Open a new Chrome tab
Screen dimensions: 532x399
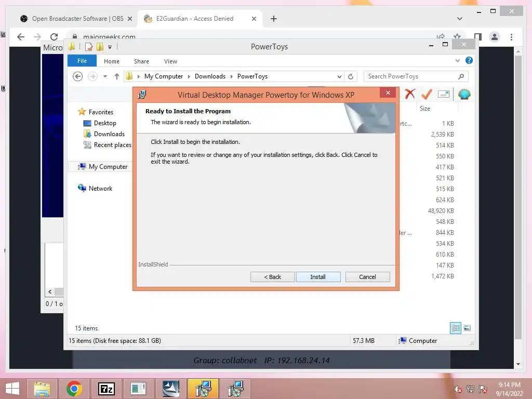tap(274, 19)
